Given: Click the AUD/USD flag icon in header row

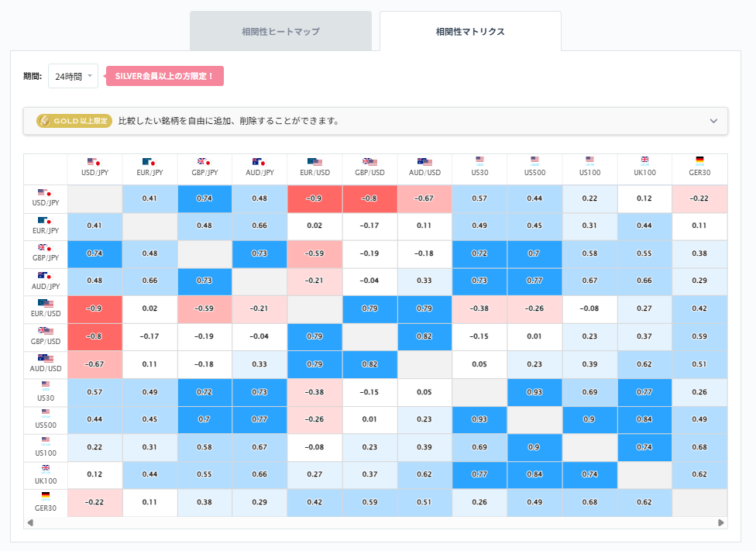Looking at the screenshot, I should coord(424,162).
